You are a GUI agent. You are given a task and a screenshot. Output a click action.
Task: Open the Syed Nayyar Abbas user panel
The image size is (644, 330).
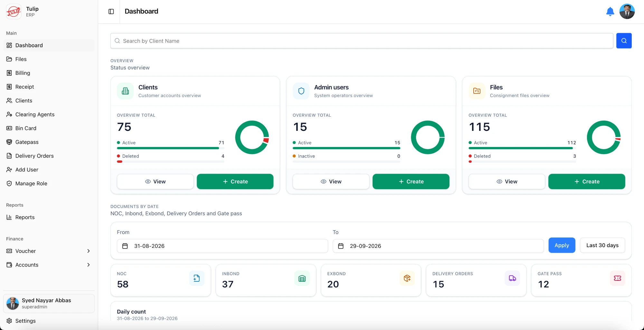pos(49,303)
